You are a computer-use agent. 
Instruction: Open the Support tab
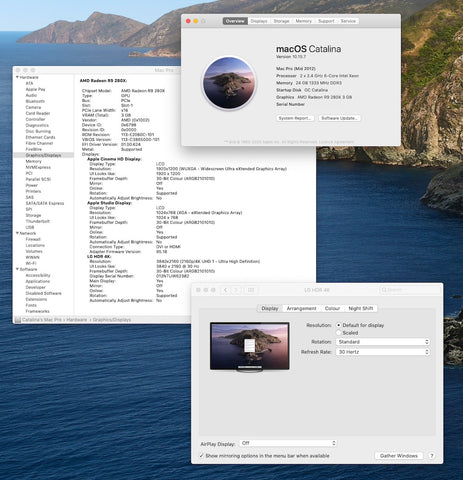(326, 21)
